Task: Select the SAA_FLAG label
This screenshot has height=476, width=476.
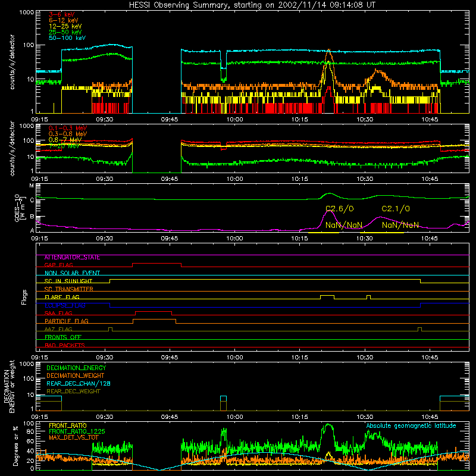Action: pyautogui.click(x=58, y=313)
